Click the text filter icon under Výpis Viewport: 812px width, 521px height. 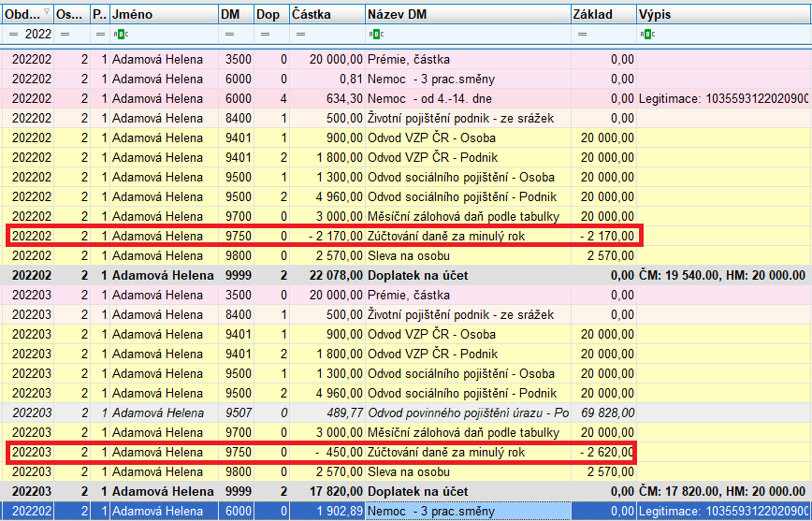pos(645,34)
